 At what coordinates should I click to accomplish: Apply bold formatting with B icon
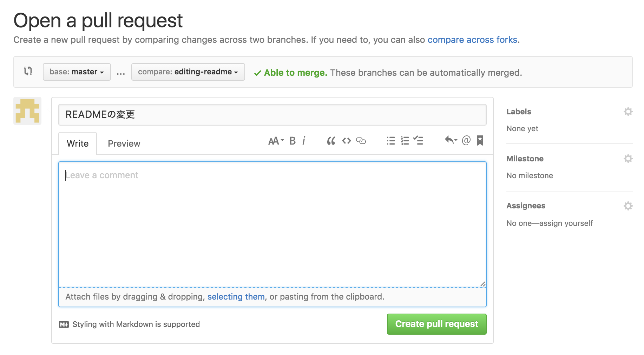pyautogui.click(x=293, y=141)
